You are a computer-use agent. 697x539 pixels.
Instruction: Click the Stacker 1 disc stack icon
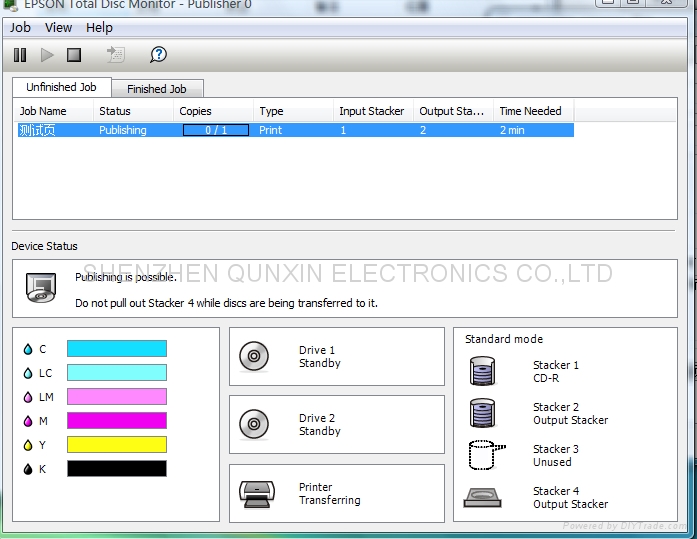[x=482, y=371]
